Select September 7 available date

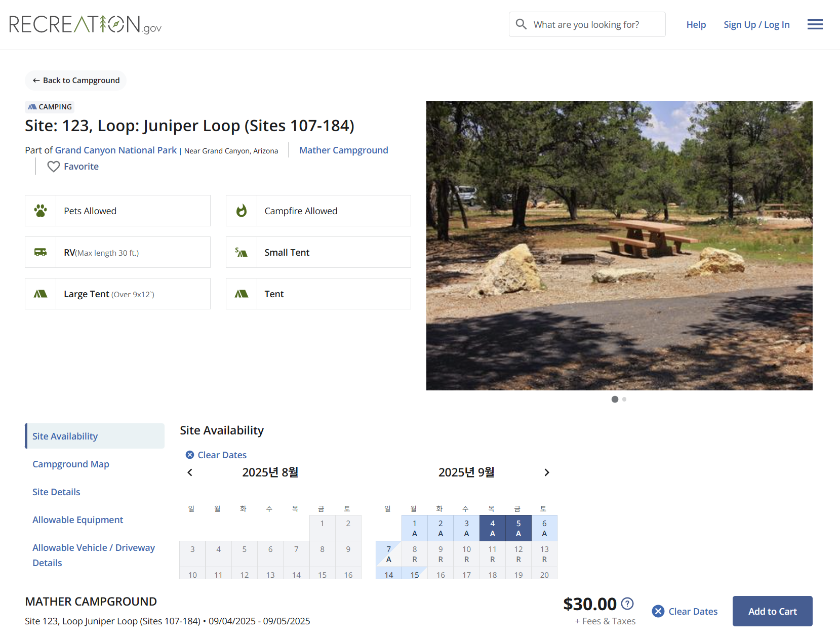coord(389,554)
